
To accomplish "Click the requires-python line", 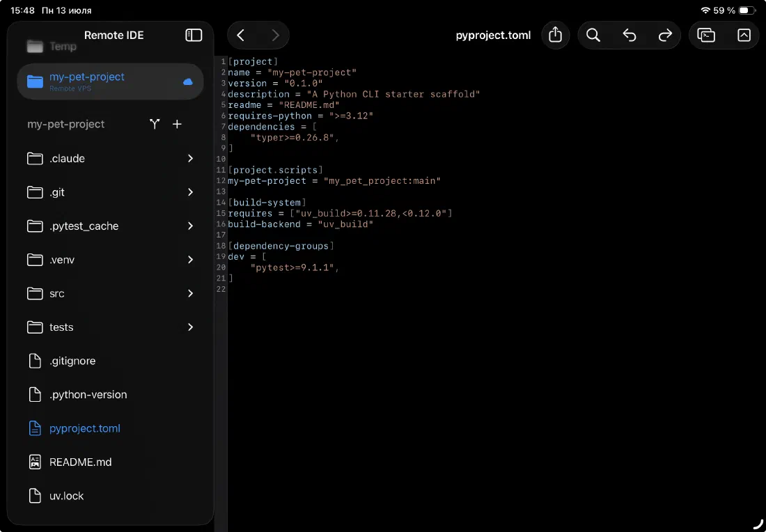I will tap(300, 116).
